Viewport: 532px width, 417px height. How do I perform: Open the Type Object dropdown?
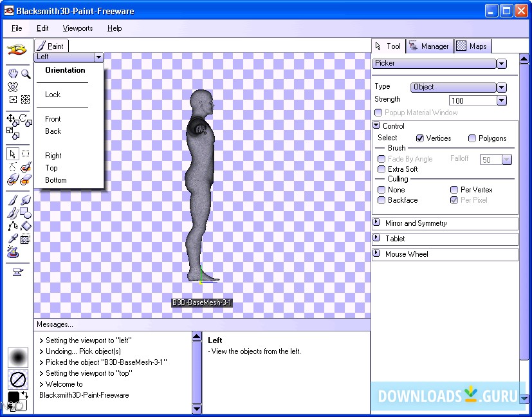click(459, 88)
